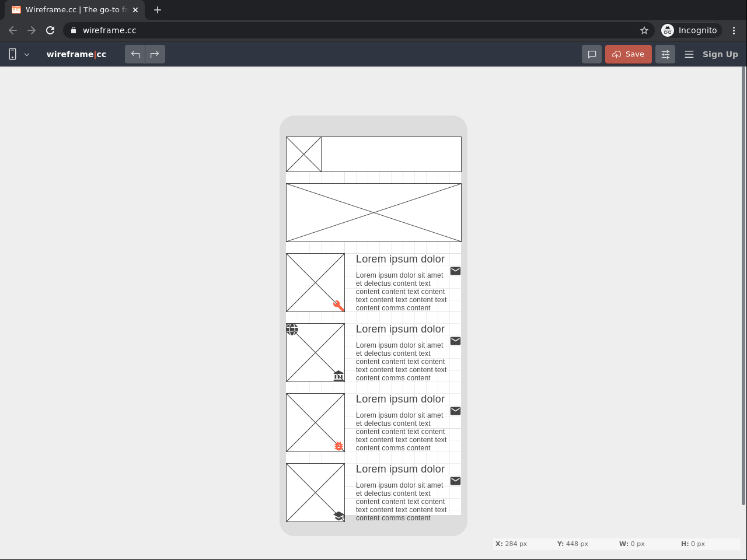Select the paragraph text beside the bank image
The height and width of the screenshot is (560, 747).
click(x=402, y=362)
